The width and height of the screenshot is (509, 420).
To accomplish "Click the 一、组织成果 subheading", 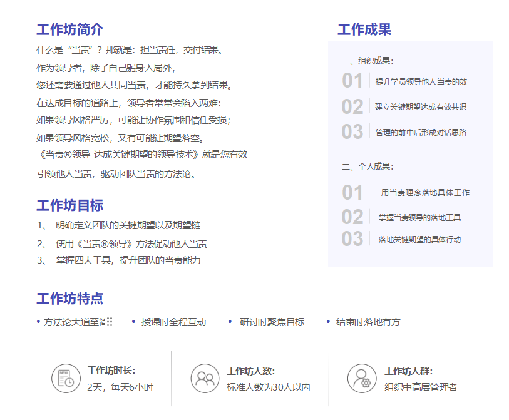I will pyautogui.click(x=368, y=61).
